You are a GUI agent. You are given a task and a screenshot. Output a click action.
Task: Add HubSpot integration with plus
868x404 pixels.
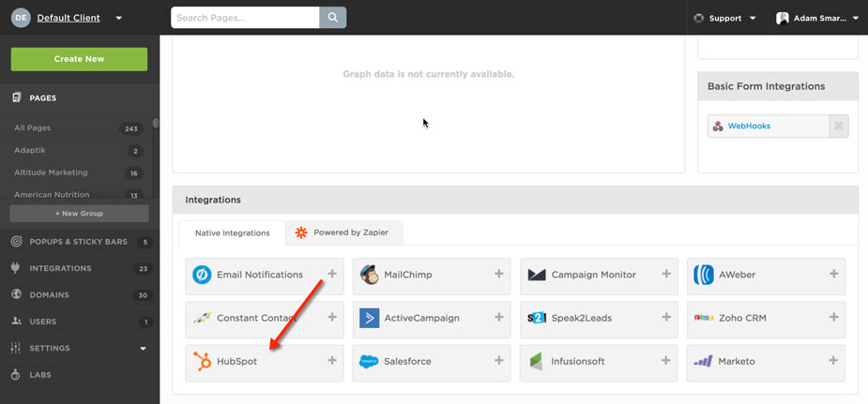tap(332, 360)
